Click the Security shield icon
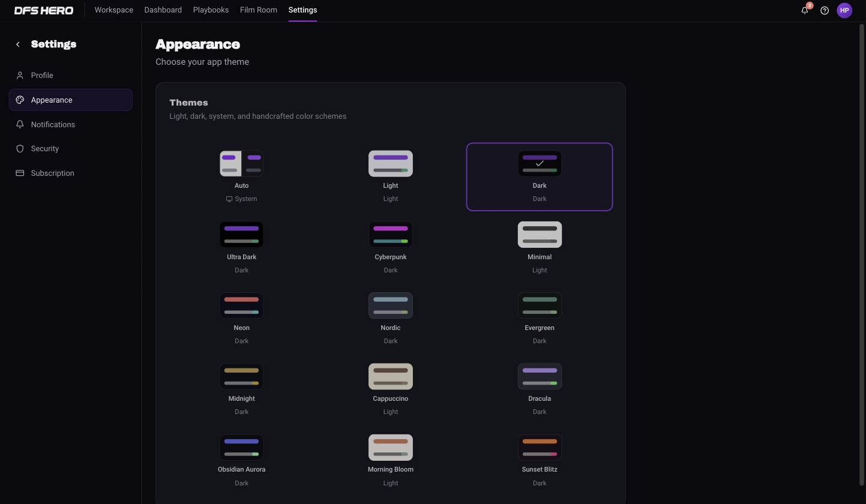 pos(20,148)
